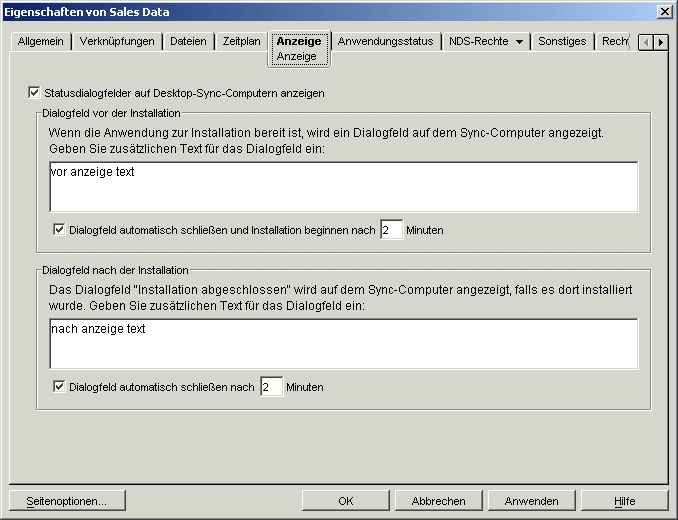Click the Anzeige tab
This screenshot has height=520, width=678.
299,48
